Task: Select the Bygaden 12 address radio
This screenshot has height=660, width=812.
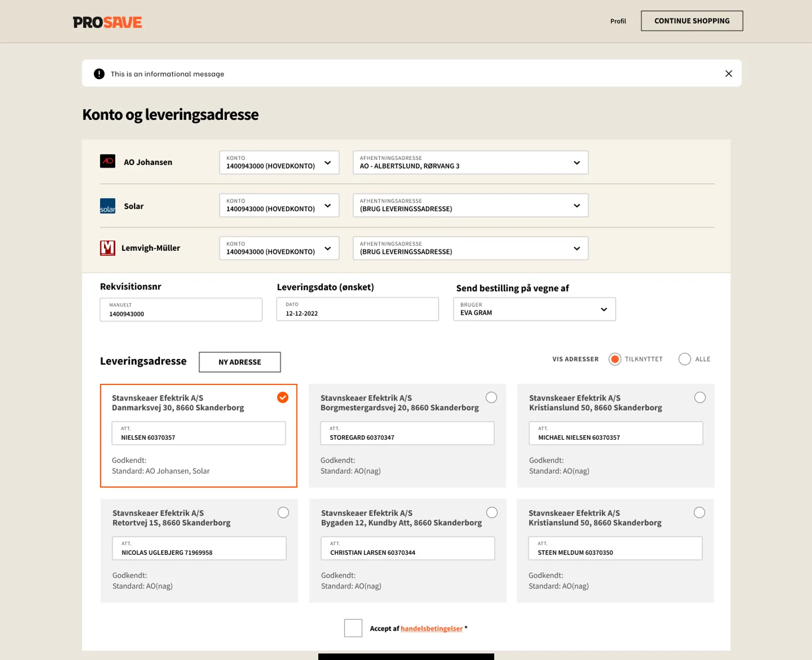Action: 492,513
